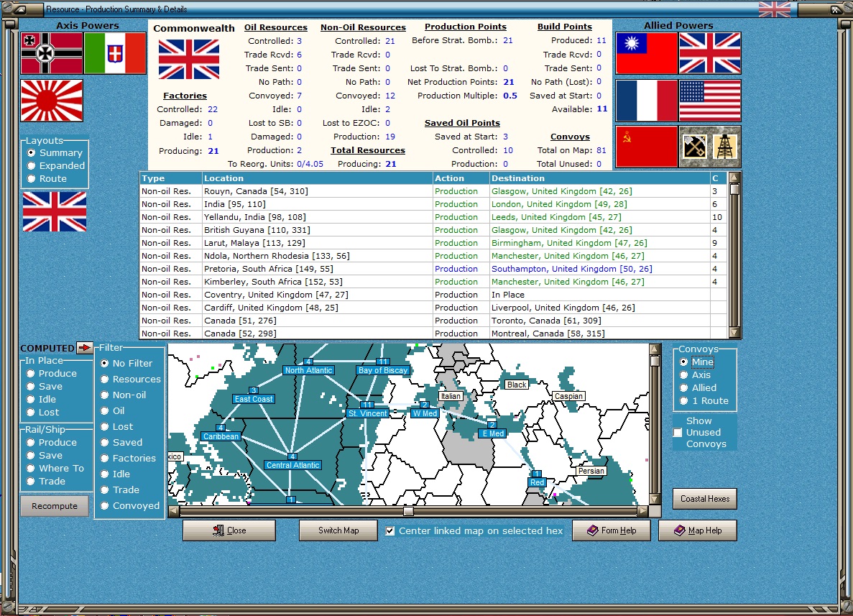Open Form Help

(x=612, y=530)
